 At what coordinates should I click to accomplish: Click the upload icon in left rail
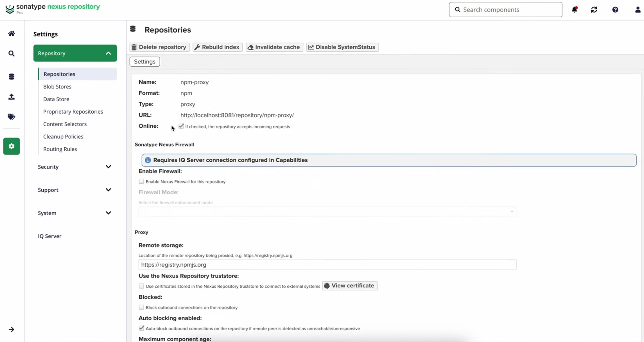[12, 97]
